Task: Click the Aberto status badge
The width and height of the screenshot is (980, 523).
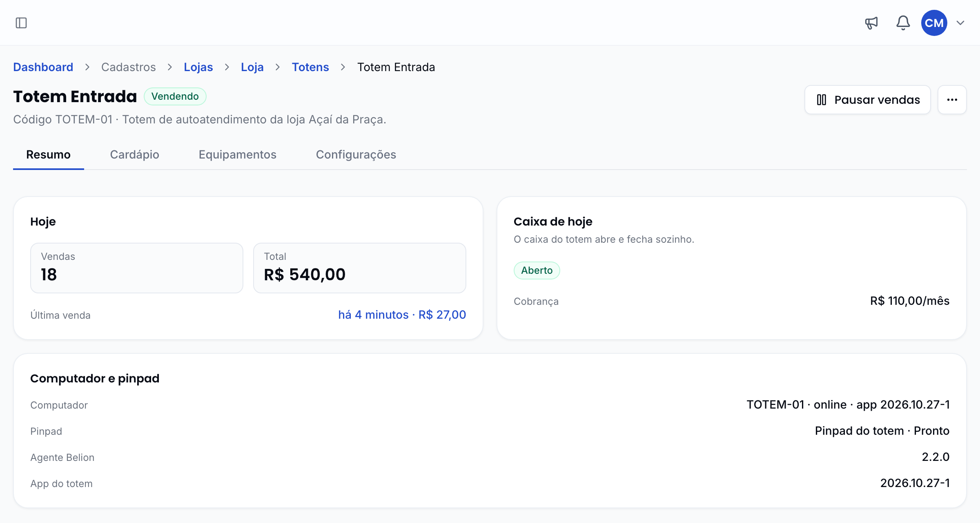Action: click(537, 270)
